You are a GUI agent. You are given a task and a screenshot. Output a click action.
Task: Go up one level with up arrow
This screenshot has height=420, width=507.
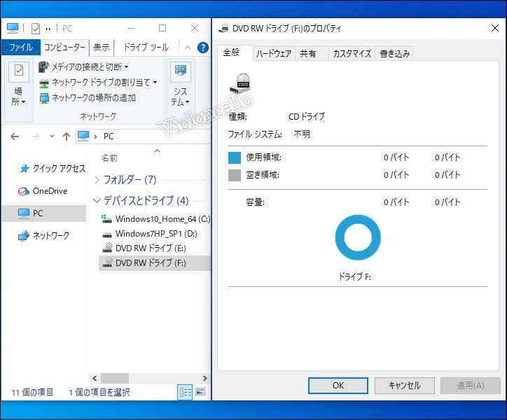[67, 136]
